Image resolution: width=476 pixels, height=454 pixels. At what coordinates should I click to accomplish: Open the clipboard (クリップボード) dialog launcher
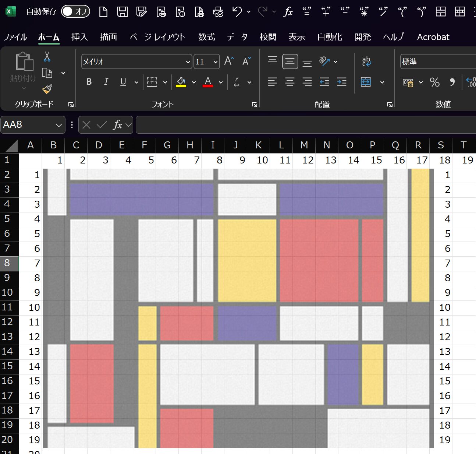coord(71,105)
